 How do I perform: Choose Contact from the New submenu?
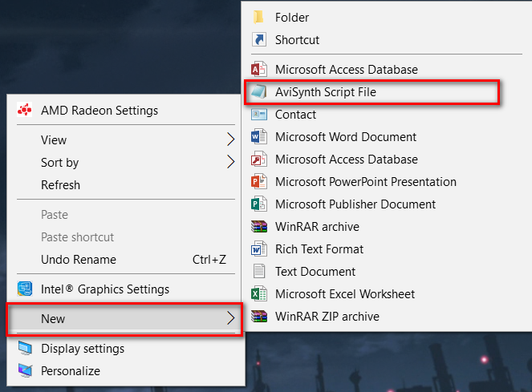295,115
